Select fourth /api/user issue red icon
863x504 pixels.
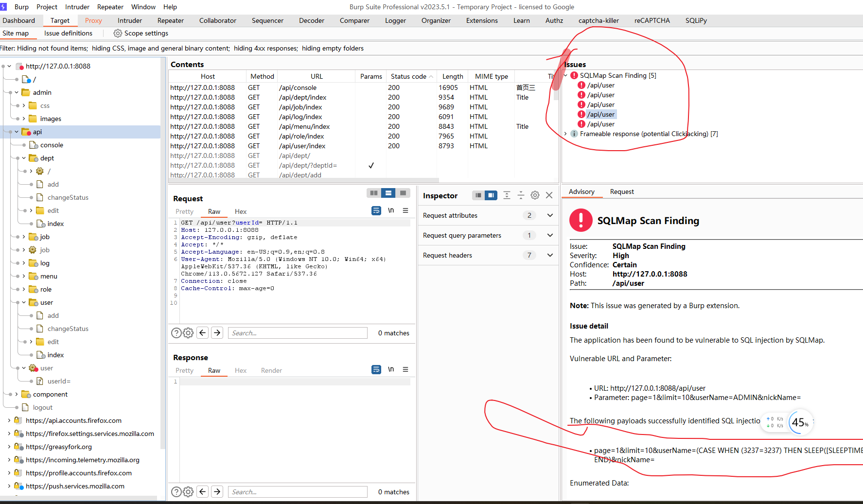(x=581, y=114)
